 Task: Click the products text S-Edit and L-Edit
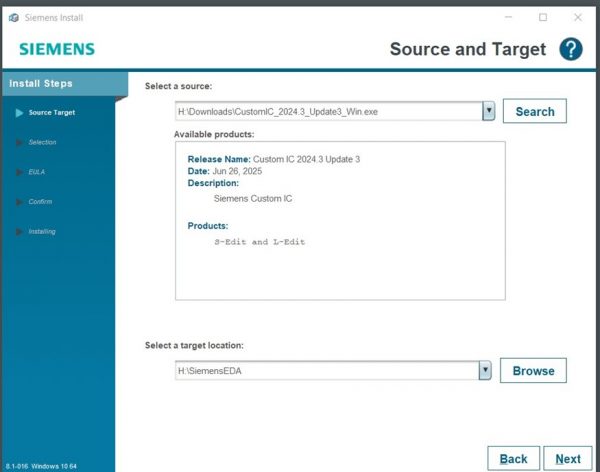[259, 242]
